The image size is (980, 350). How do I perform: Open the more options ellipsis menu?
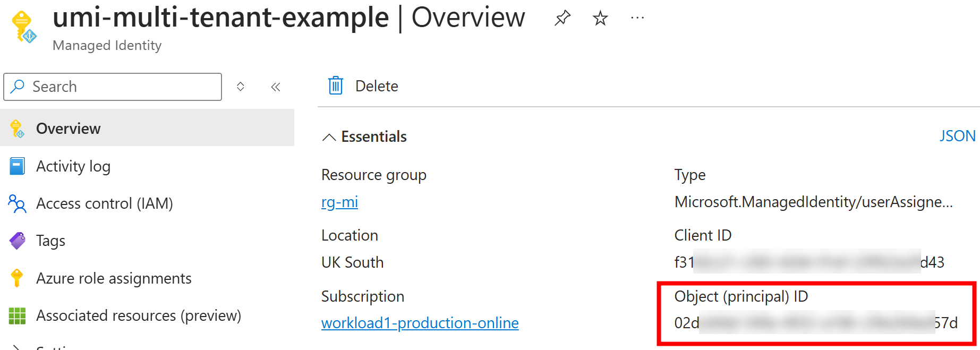[x=637, y=18]
